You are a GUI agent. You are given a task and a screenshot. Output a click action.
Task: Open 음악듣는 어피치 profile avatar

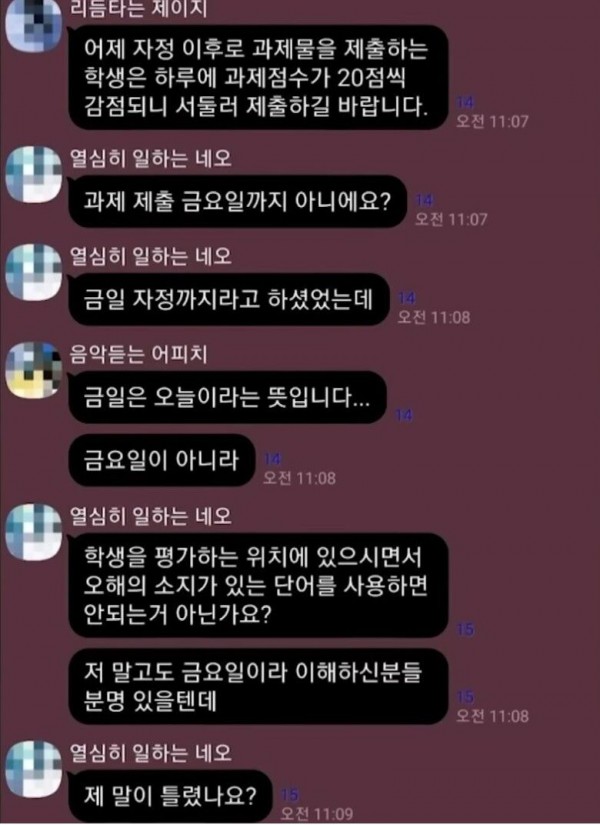click(33, 370)
